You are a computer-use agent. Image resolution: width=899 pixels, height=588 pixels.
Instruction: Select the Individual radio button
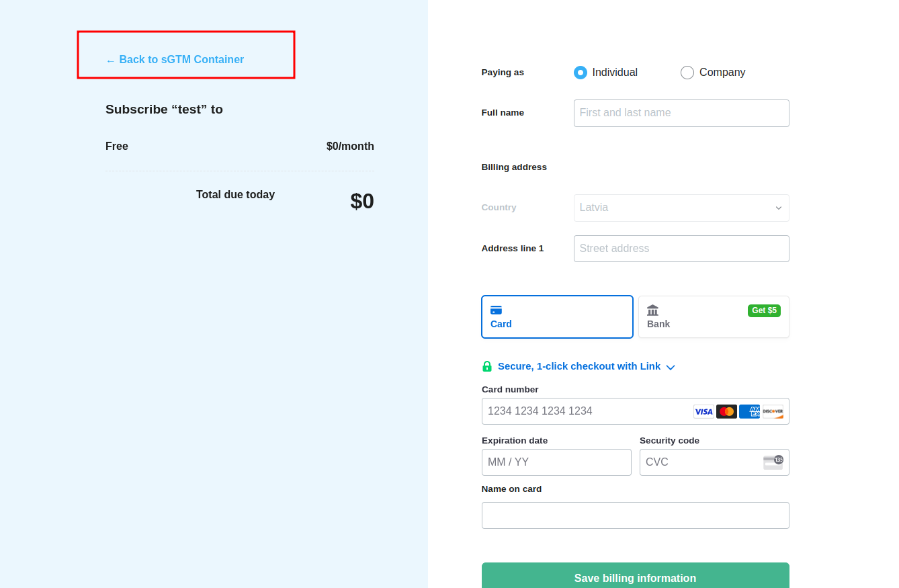click(x=581, y=73)
